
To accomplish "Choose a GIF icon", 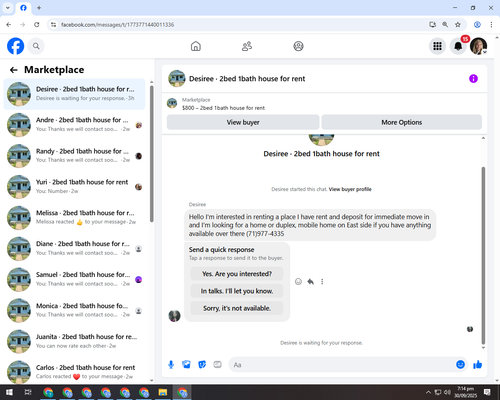I will coord(217,365).
